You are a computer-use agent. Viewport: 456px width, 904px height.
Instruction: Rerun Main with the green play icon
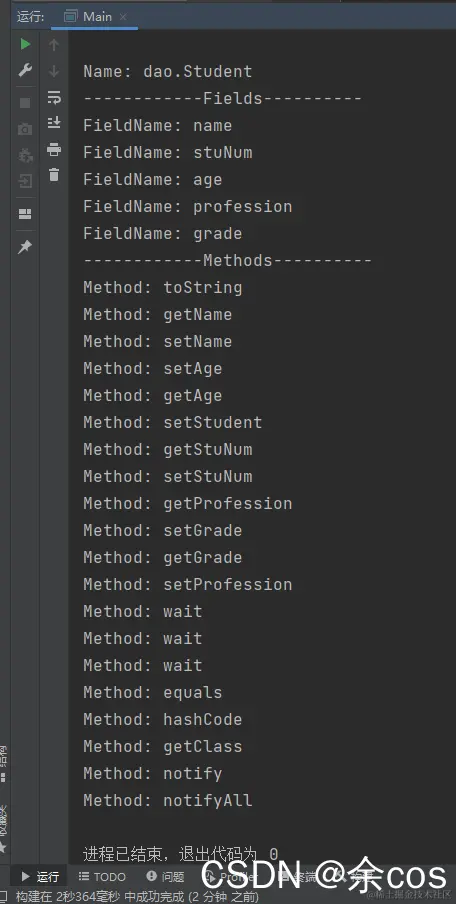pyautogui.click(x=25, y=44)
